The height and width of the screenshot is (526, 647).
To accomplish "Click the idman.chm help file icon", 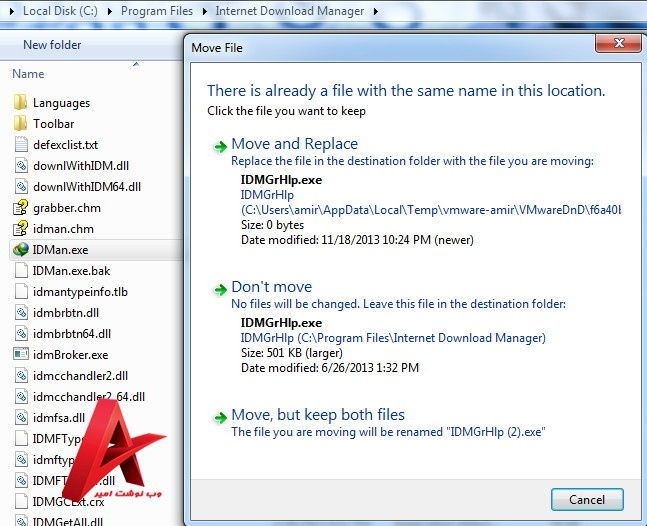I will pos(21,229).
